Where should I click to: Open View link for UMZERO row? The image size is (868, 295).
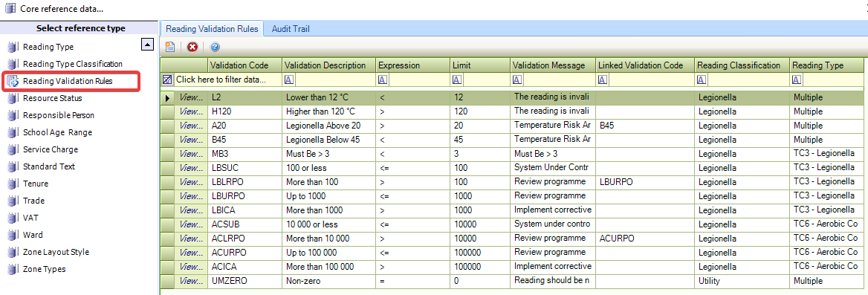[x=192, y=281]
